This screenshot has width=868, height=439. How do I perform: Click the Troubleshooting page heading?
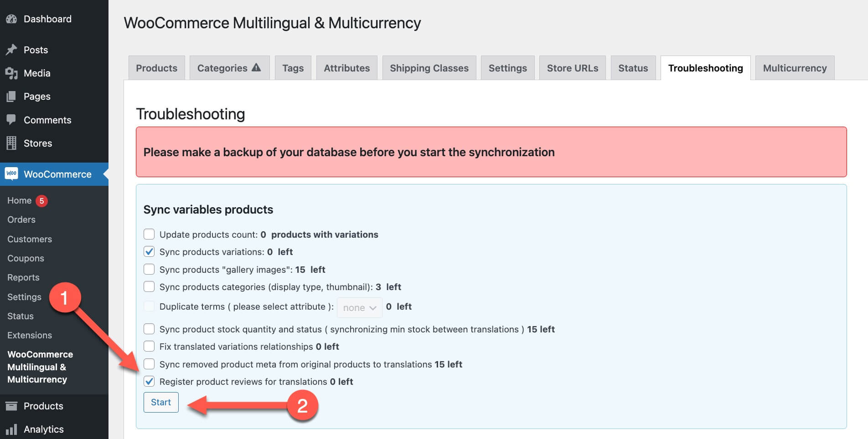point(191,114)
